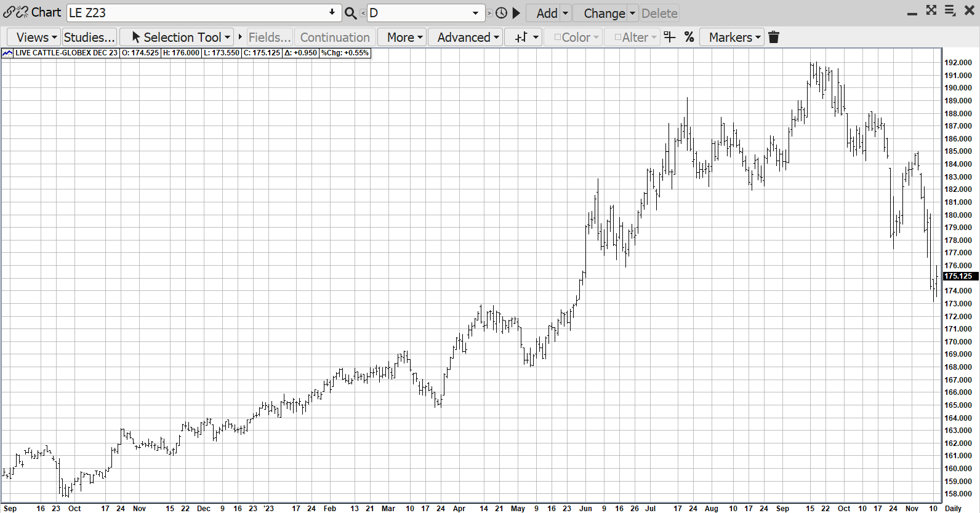
Task: Click the chart series icon beside LIVE CATTLE-GLOBEX
Action: click(7, 53)
